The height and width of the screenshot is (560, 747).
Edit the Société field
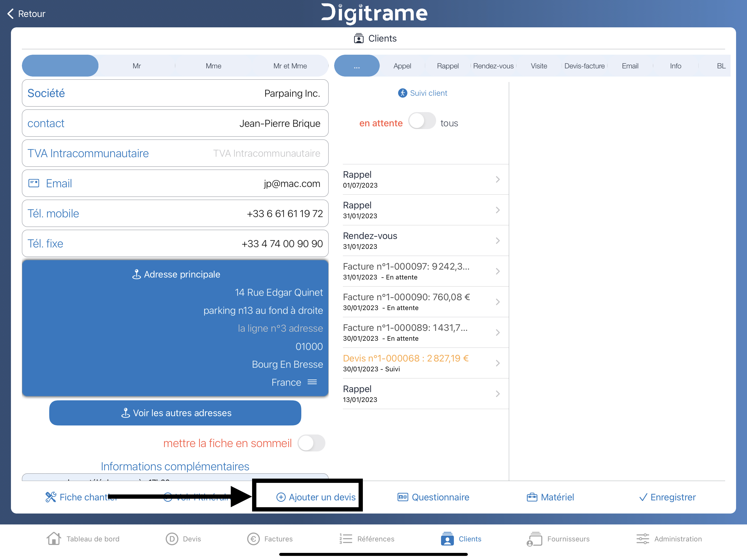coord(175,93)
